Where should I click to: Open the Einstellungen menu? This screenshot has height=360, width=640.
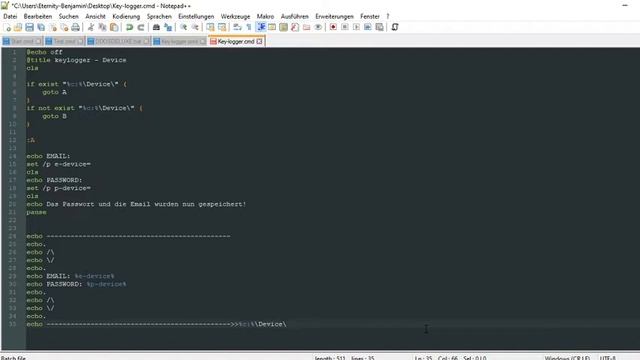pos(196,16)
